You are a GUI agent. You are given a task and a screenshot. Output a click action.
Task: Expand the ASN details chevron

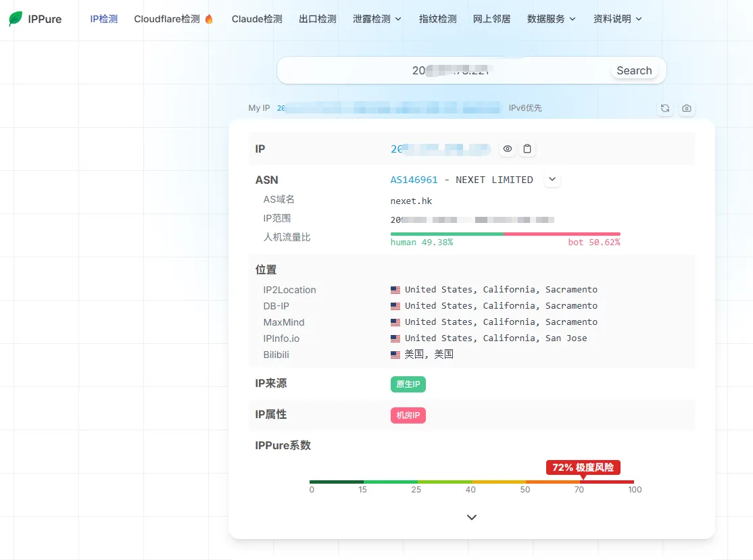point(552,180)
